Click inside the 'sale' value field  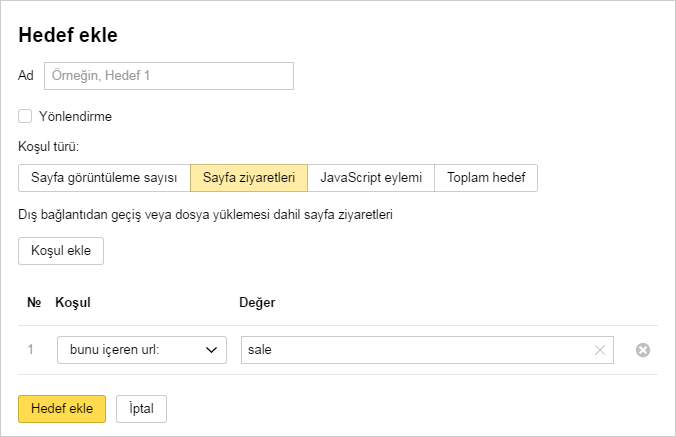415,350
